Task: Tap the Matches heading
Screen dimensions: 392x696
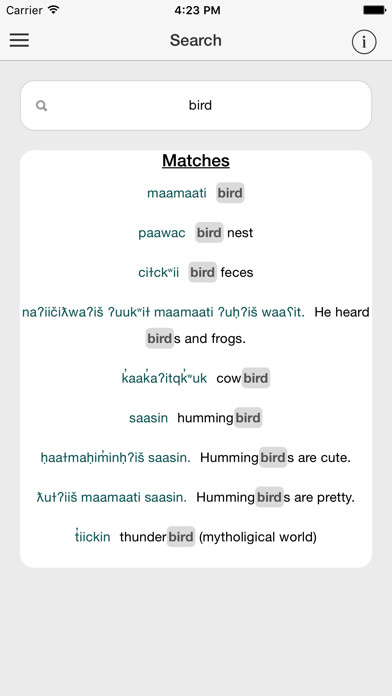Action: tap(196, 160)
